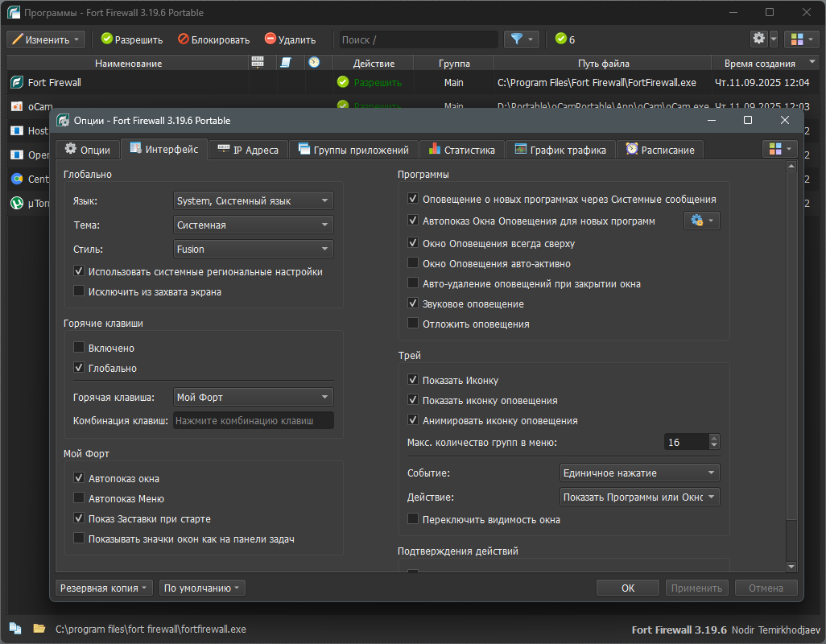This screenshot has height=644, width=826.
Task: Uncheck the 'Глобально' hotkeys checkbox
Action: tap(79, 368)
